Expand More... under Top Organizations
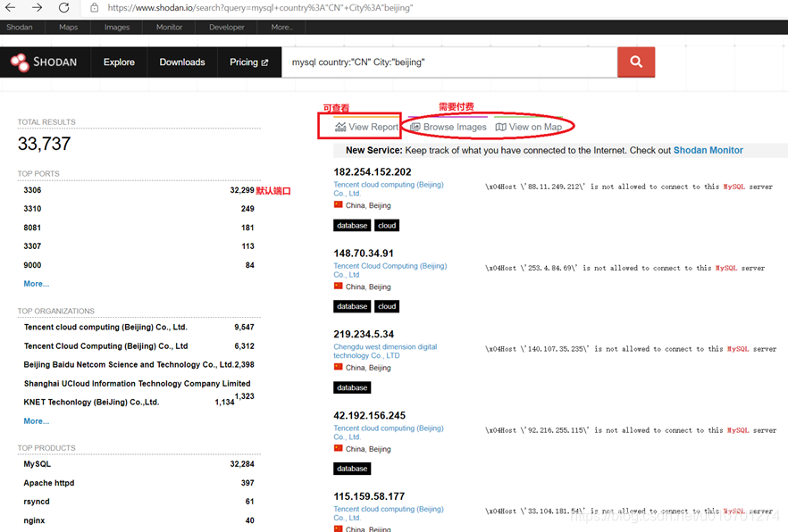This screenshot has width=788, height=532. pyautogui.click(x=36, y=421)
